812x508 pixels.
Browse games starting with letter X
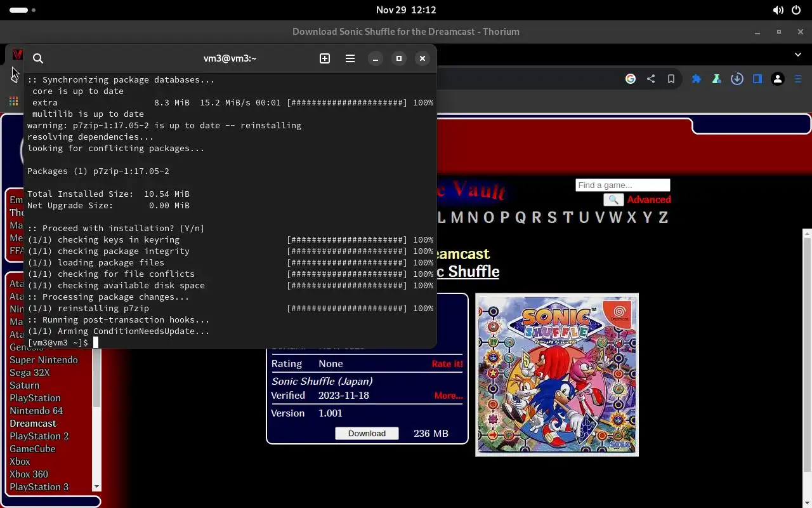coord(631,218)
